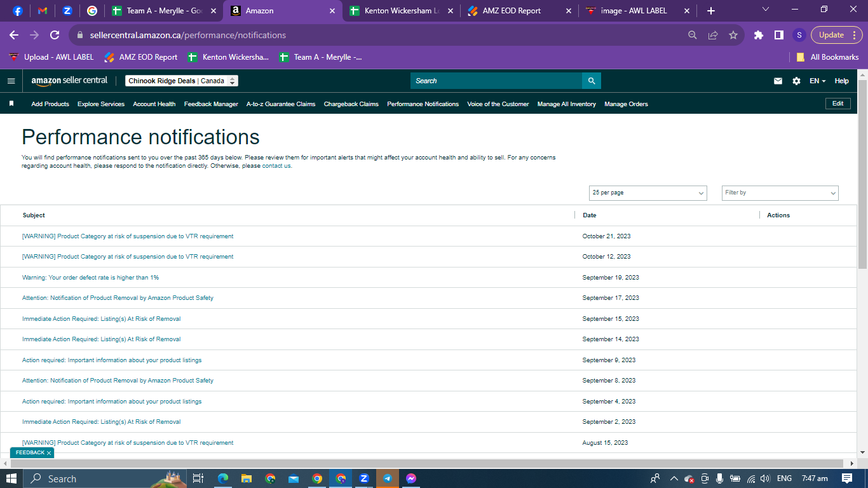Open A-to-z Guarantee Claims
The height and width of the screenshot is (488, 868).
coord(281,104)
